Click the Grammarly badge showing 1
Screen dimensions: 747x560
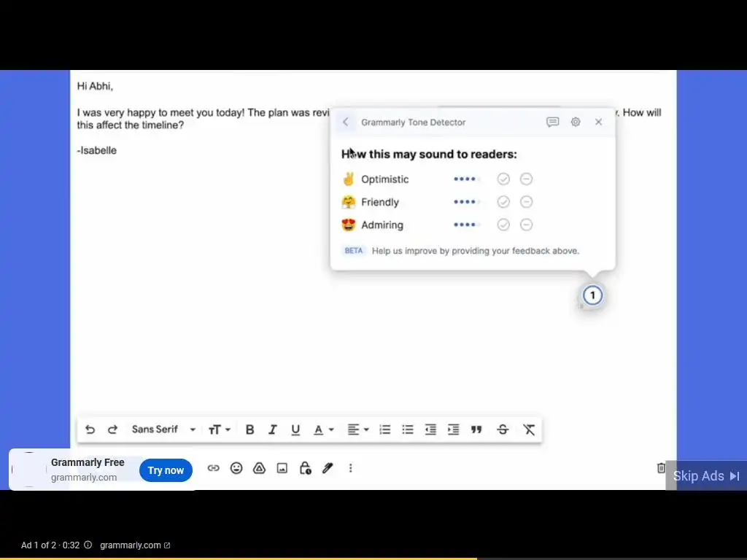(592, 296)
